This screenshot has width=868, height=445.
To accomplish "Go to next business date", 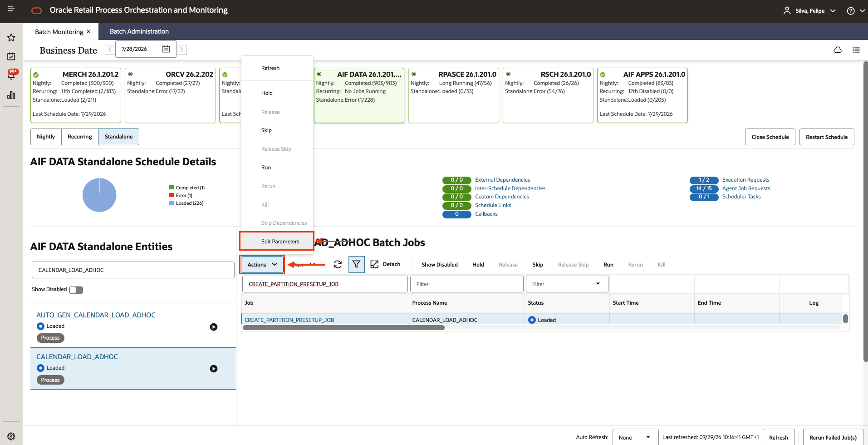I will coord(182,49).
